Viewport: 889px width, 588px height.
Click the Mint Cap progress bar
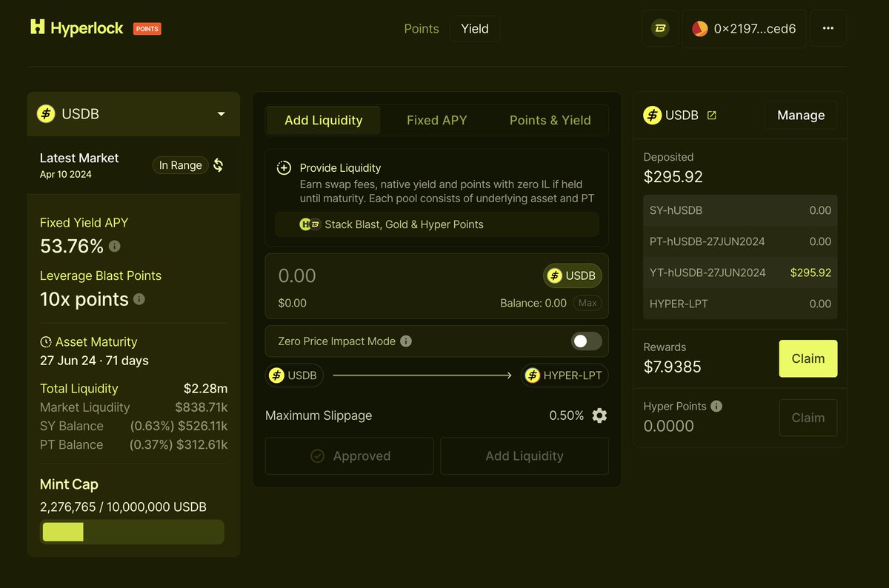(x=132, y=532)
